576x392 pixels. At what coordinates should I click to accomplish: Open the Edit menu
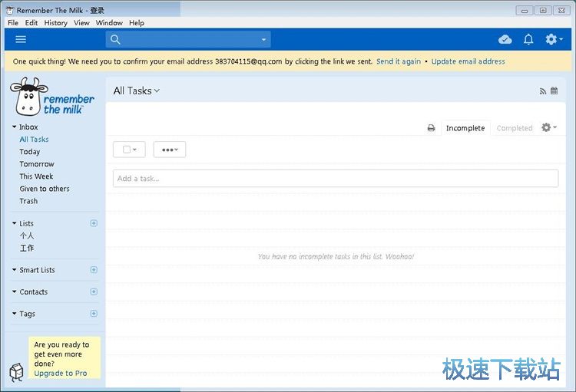tap(31, 23)
